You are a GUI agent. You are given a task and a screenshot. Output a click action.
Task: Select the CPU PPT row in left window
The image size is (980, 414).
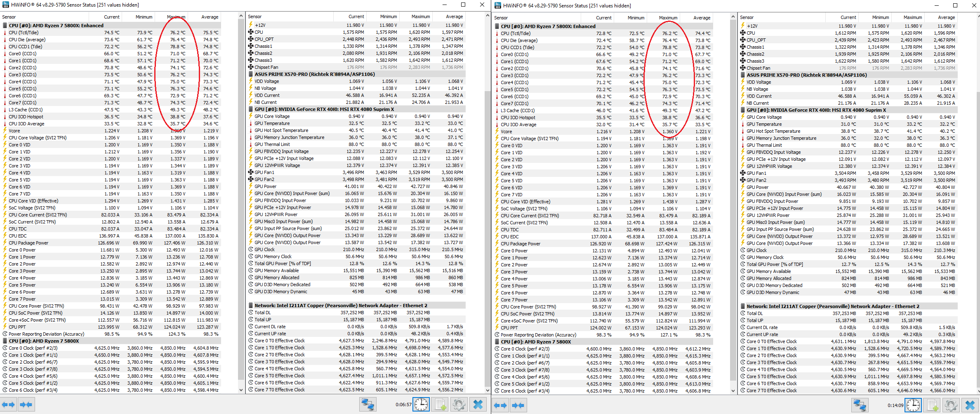pyautogui.click(x=111, y=327)
